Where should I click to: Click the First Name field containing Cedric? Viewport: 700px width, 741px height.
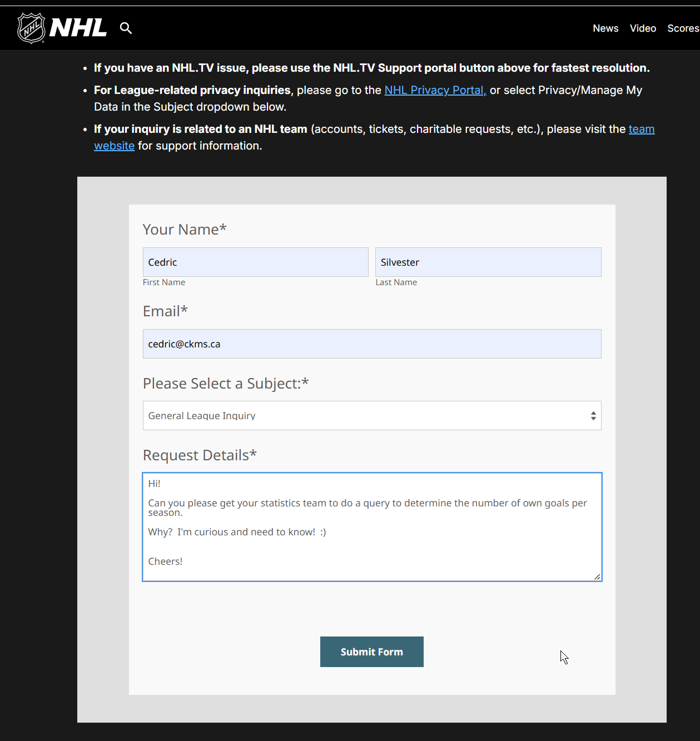(x=255, y=262)
